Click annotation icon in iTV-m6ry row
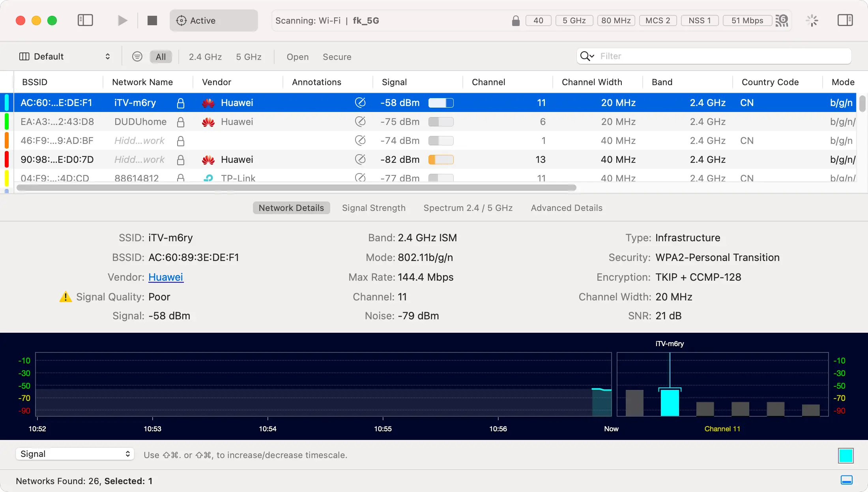 (x=360, y=103)
